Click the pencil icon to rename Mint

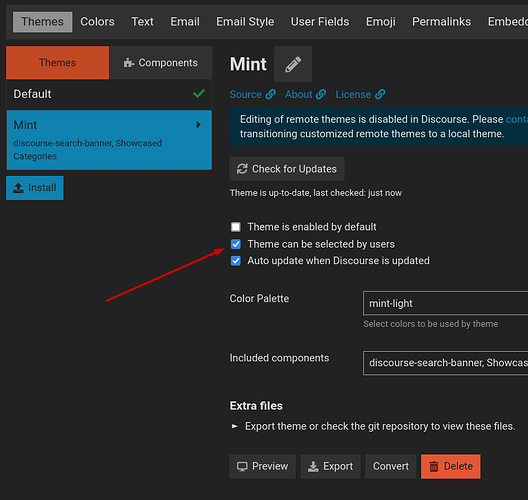click(293, 64)
